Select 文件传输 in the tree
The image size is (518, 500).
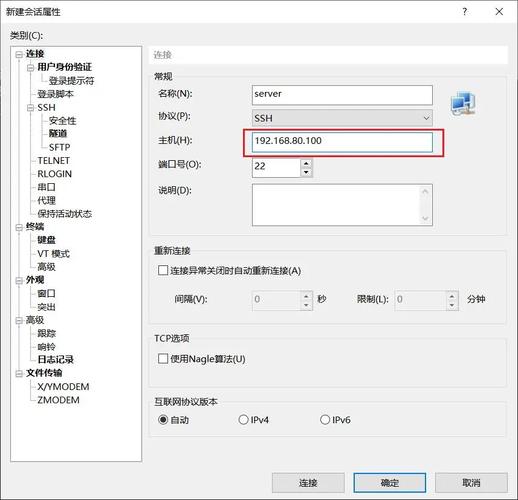[44, 373]
